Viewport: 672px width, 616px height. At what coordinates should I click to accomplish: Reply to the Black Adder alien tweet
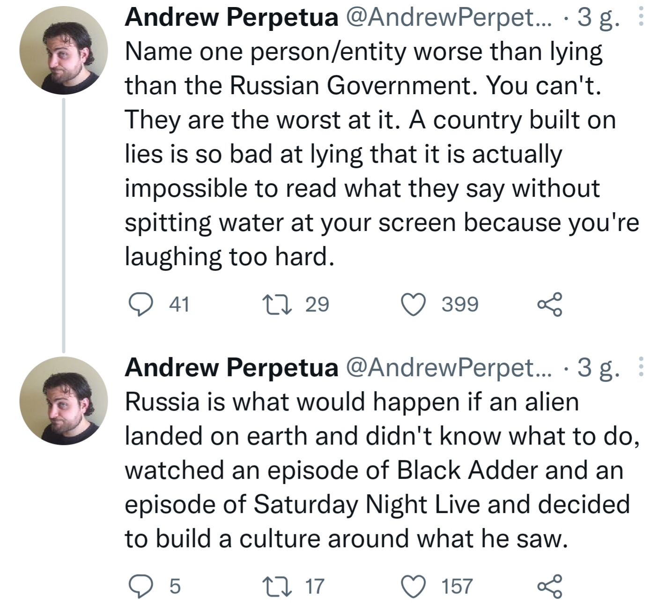pyautogui.click(x=139, y=586)
